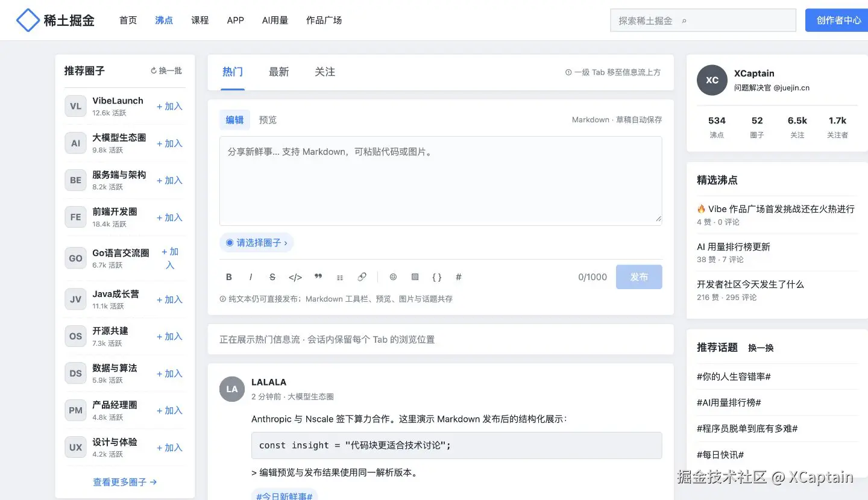Viewport: 868px width, 500px height.
Task: Join the Java成长营 circle
Action: [169, 299]
